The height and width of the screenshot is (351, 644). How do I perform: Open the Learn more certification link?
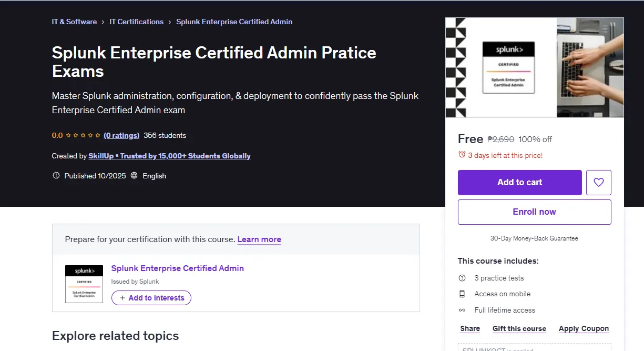pyautogui.click(x=259, y=239)
